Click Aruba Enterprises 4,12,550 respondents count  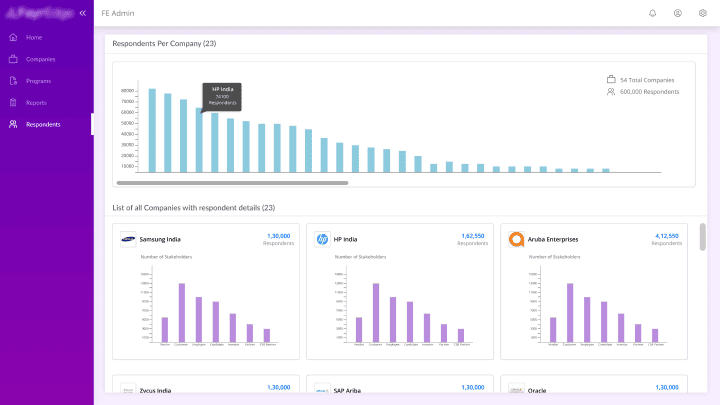click(x=665, y=236)
